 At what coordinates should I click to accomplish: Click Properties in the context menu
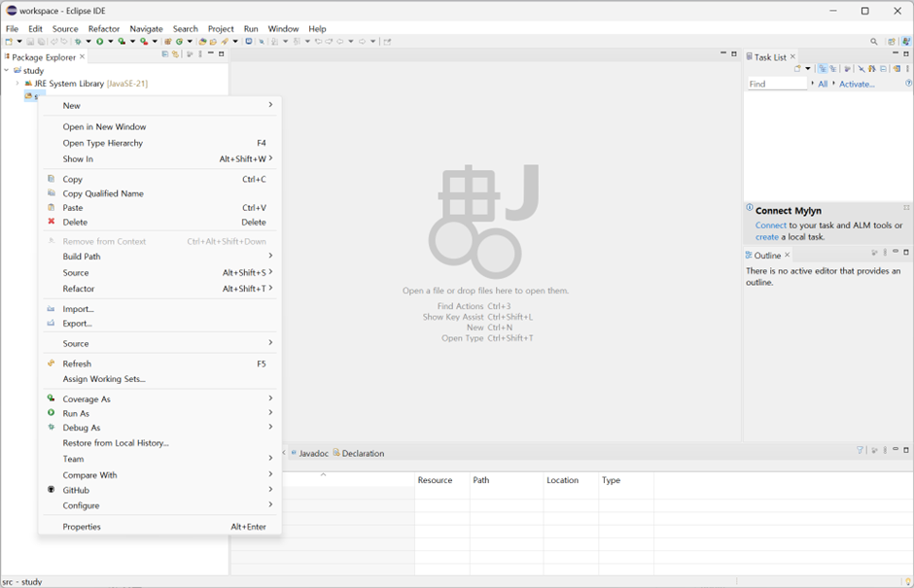[x=159, y=527]
